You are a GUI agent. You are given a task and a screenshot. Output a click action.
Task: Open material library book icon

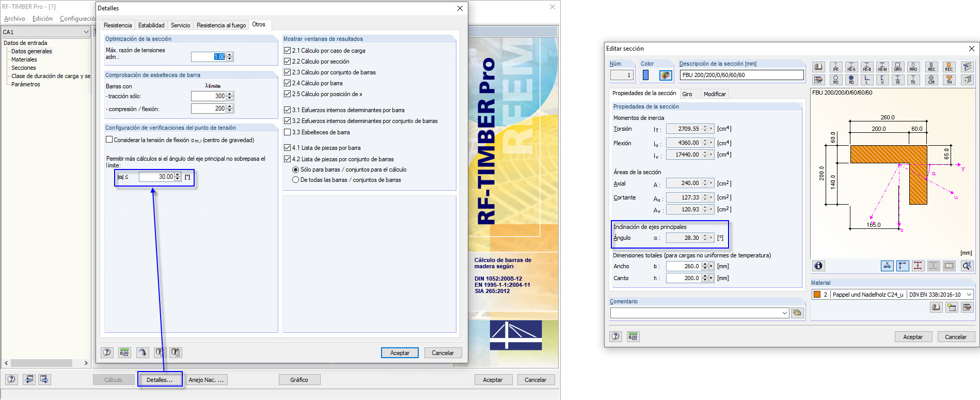[936, 307]
